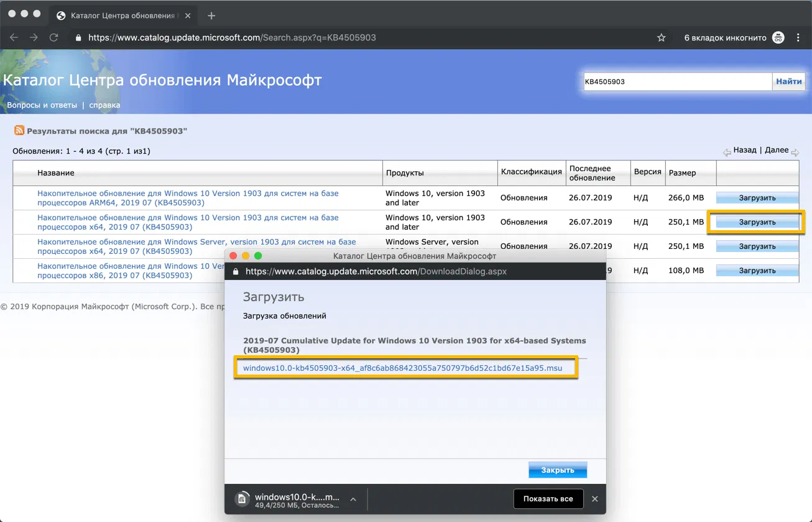812x522 pixels.
Task: Click the downloaded file icon in the download bar
Action: click(242, 498)
